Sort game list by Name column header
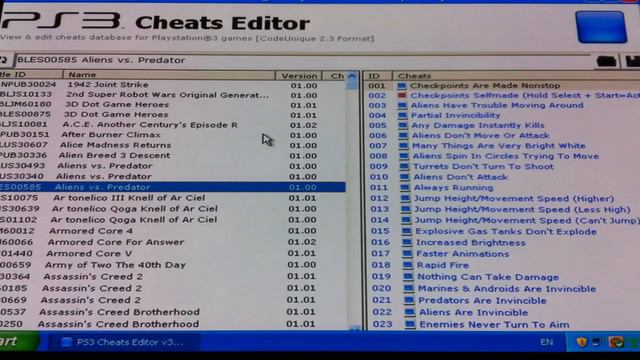640x360 pixels. (169, 75)
